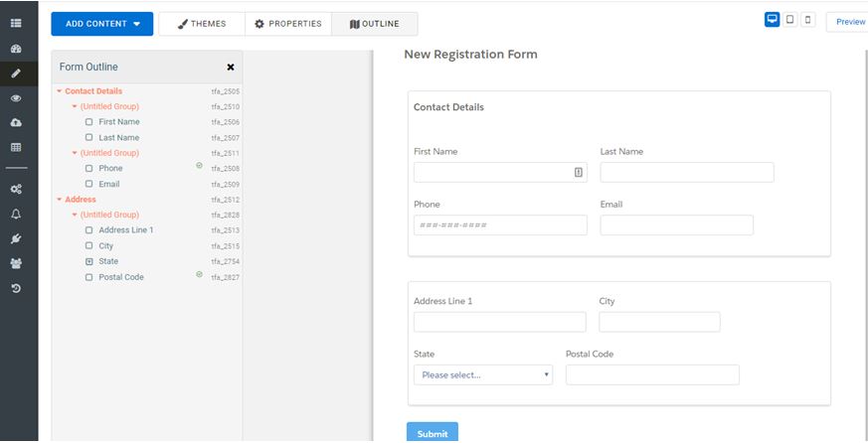
Task: Close the Form Outline panel
Action: click(231, 67)
